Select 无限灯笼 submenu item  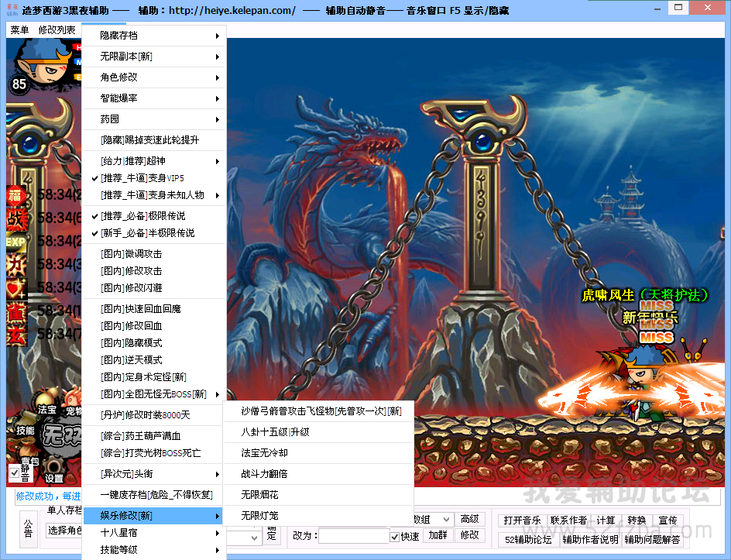[x=319, y=516]
